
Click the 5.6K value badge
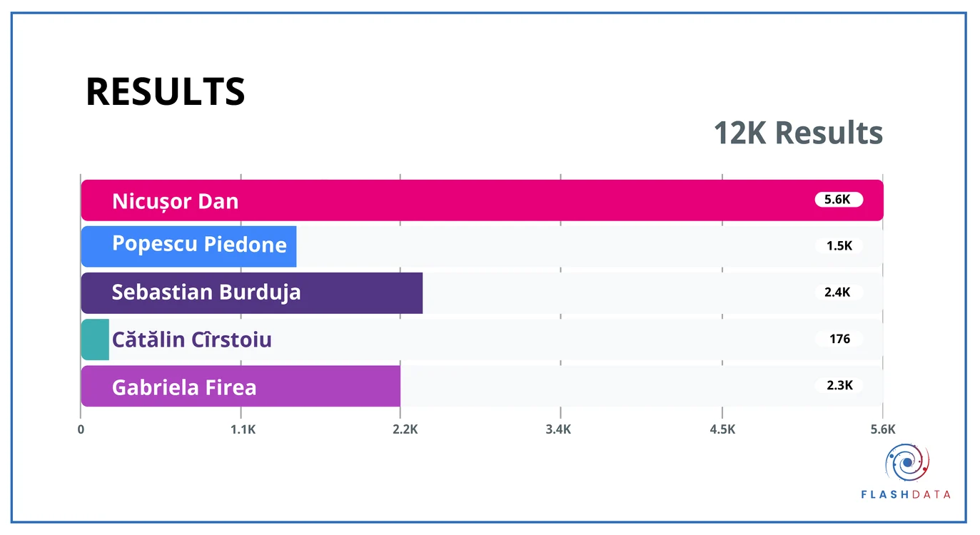pos(839,200)
